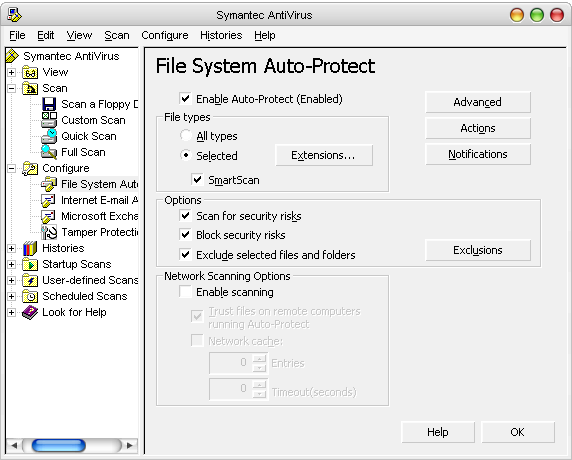This screenshot has width=572, height=460.
Task: Click the Scan a Floppy Disk icon
Action: tap(49, 104)
